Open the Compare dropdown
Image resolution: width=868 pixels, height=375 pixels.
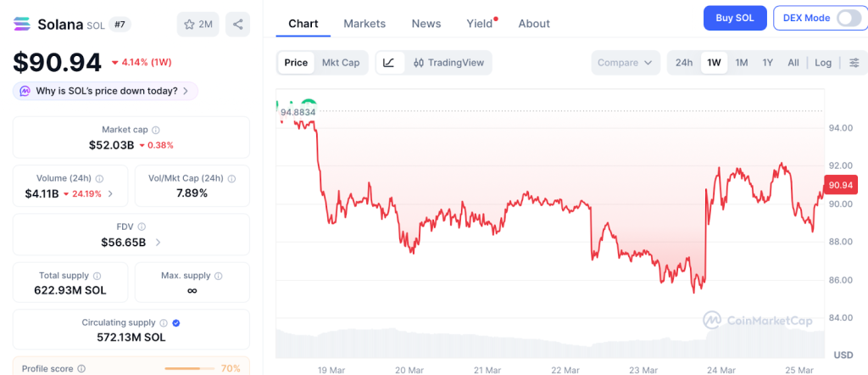pyautogui.click(x=626, y=63)
